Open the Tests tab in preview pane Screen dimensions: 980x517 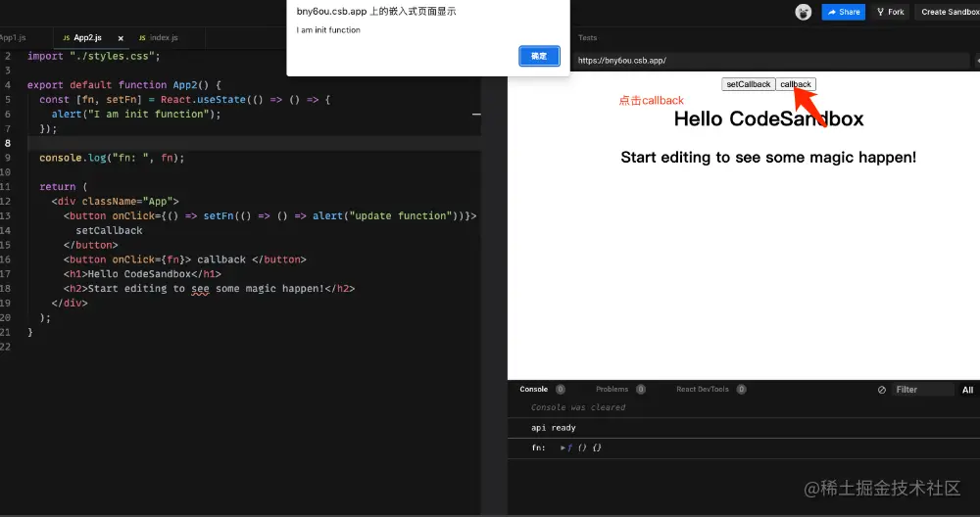(x=587, y=37)
